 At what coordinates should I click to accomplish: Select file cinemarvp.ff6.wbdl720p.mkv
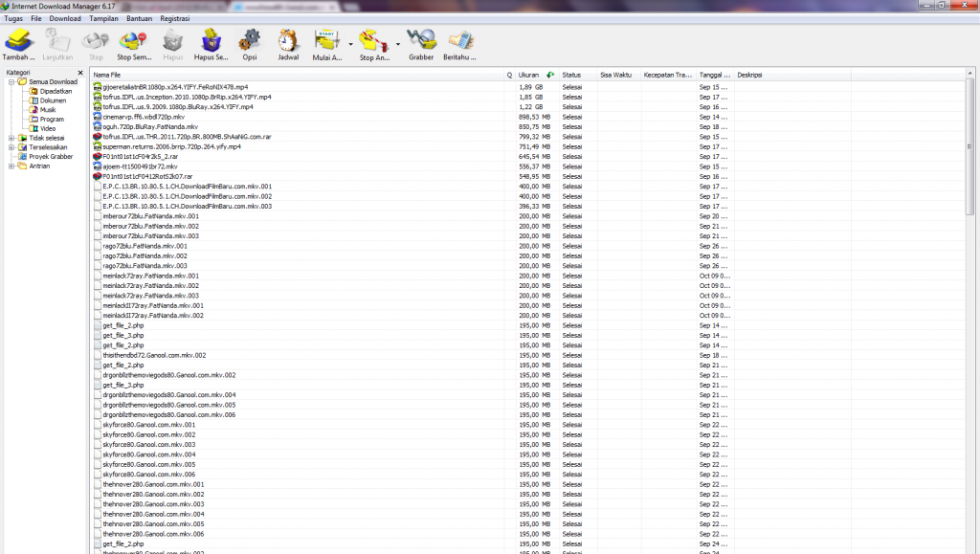tap(144, 117)
